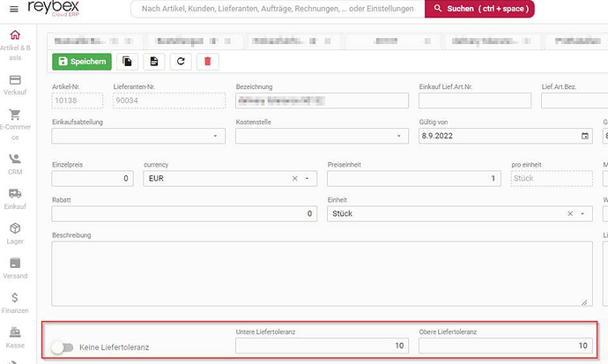Open E-Commerce module in sidebar

[14, 122]
